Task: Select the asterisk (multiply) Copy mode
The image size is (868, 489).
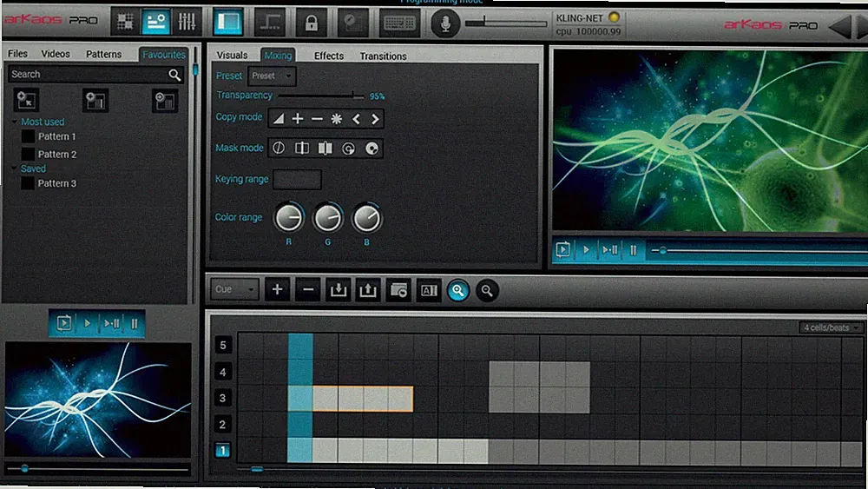Action: pos(336,118)
